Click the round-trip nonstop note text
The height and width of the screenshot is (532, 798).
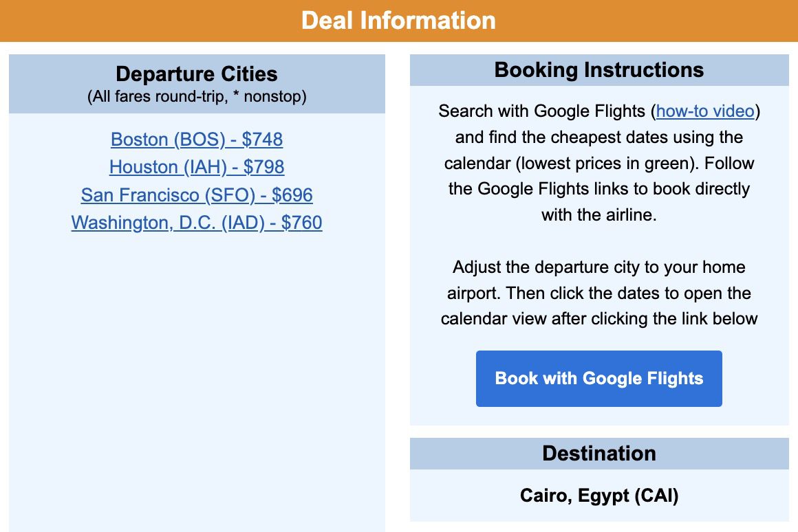pyautogui.click(x=196, y=97)
